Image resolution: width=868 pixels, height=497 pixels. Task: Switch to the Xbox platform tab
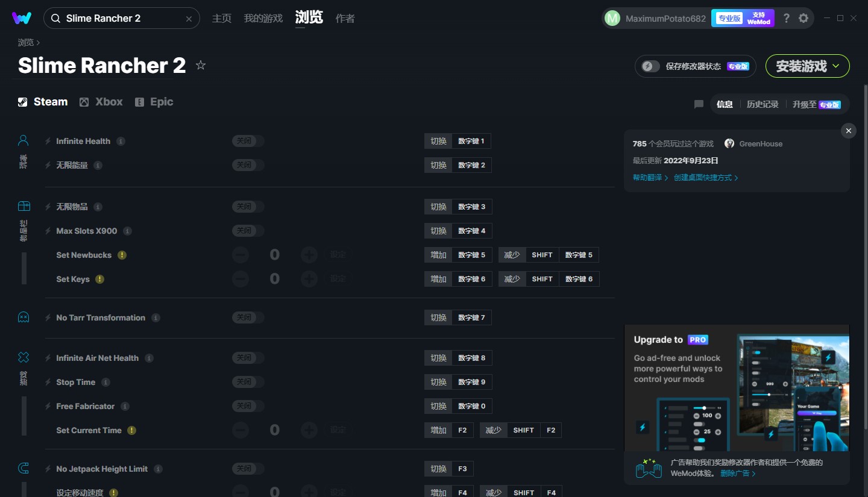[x=101, y=102]
